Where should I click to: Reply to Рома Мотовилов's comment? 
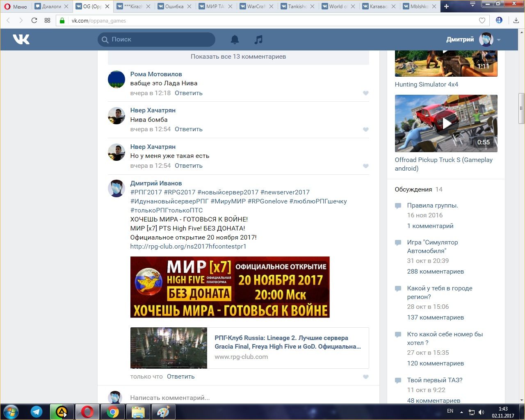point(189,93)
